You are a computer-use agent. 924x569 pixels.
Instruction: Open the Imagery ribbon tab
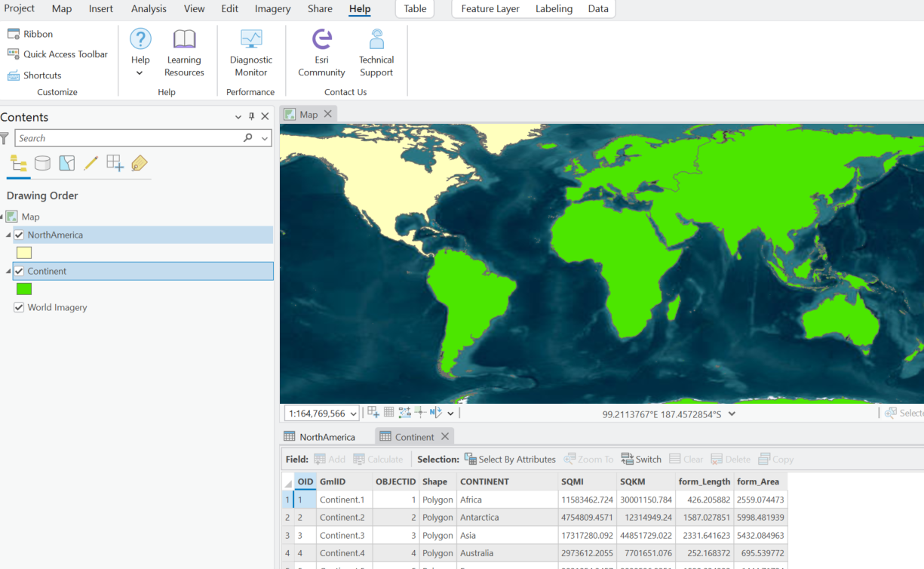tap(272, 9)
